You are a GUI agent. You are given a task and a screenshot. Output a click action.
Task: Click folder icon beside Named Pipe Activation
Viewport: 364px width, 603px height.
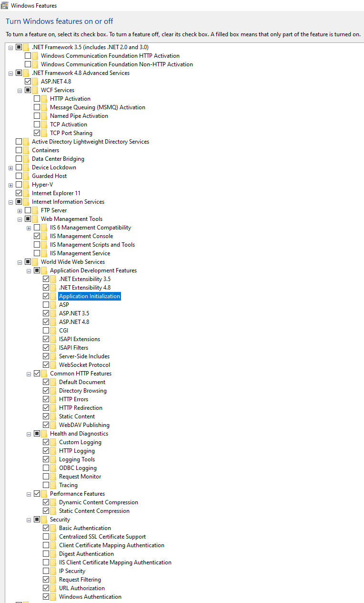[x=44, y=116]
